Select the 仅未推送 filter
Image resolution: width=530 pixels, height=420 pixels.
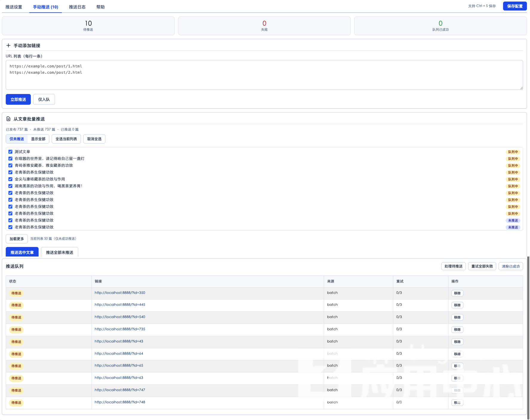click(17, 139)
